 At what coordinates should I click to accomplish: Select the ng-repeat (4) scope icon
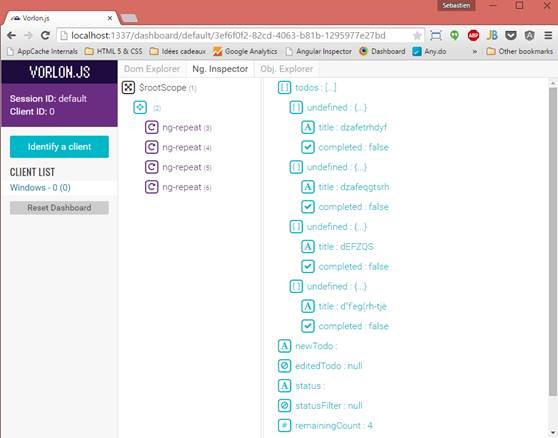pos(152,147)
